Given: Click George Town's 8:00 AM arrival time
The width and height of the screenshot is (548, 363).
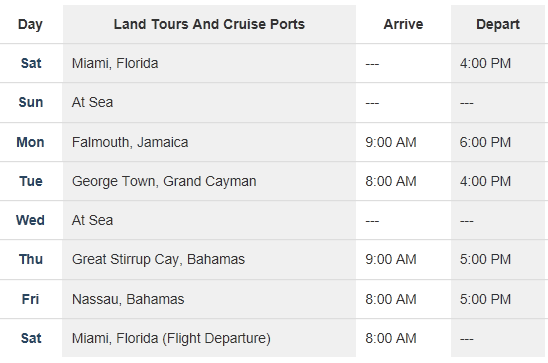Looking at the screenshot, I should [391, 181].
